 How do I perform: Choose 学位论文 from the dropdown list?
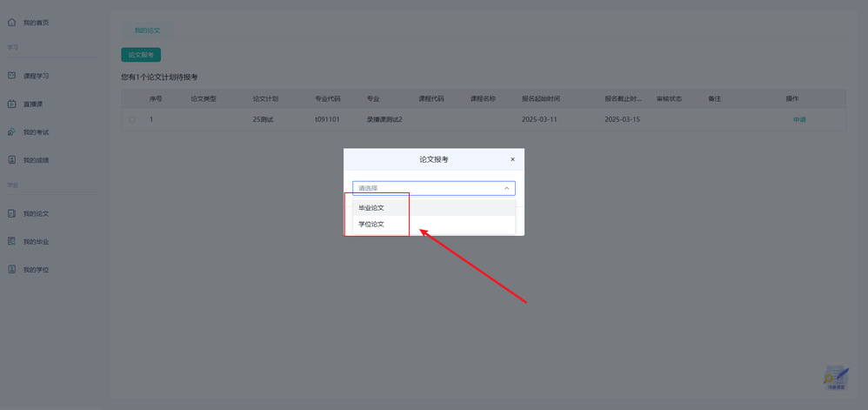[x=371, y=225]
